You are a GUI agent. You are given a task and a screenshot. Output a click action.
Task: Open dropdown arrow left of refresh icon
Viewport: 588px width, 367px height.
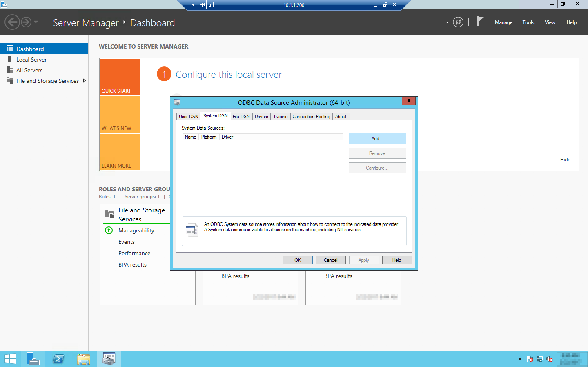click(x=447, y=22)
